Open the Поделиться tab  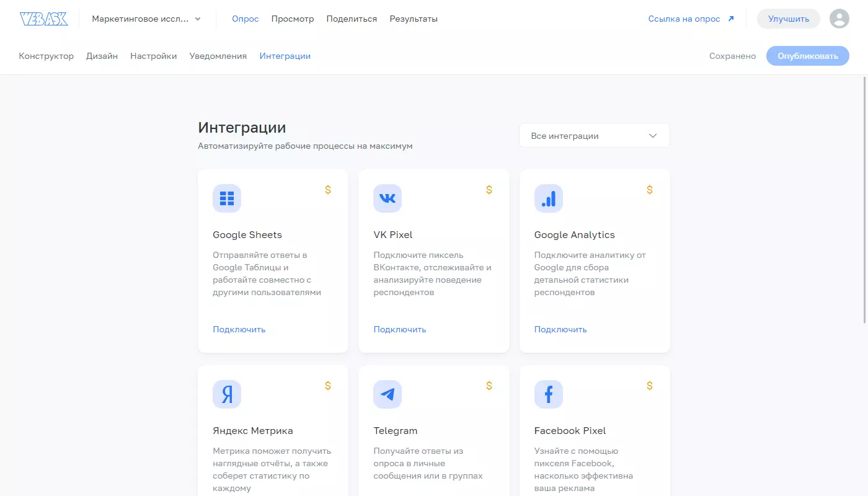[x=352, y=19]
